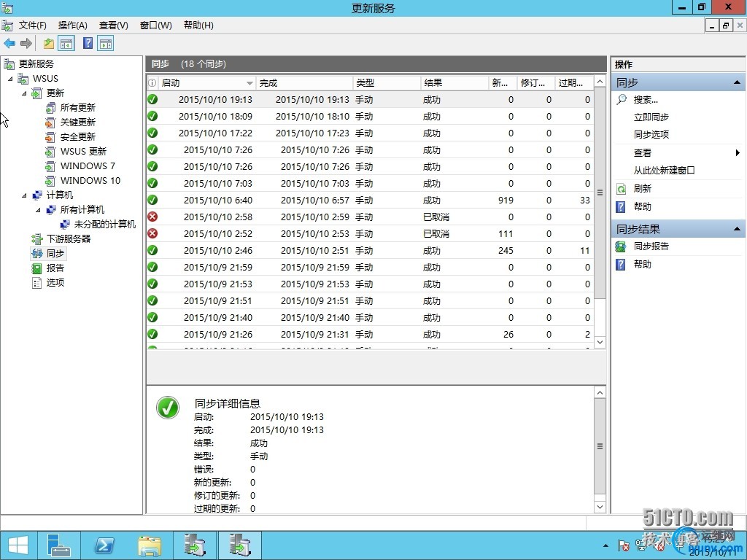747x560 pixels.
Task: Click 搜索... in the actions pane
Action: pos(646,99)
